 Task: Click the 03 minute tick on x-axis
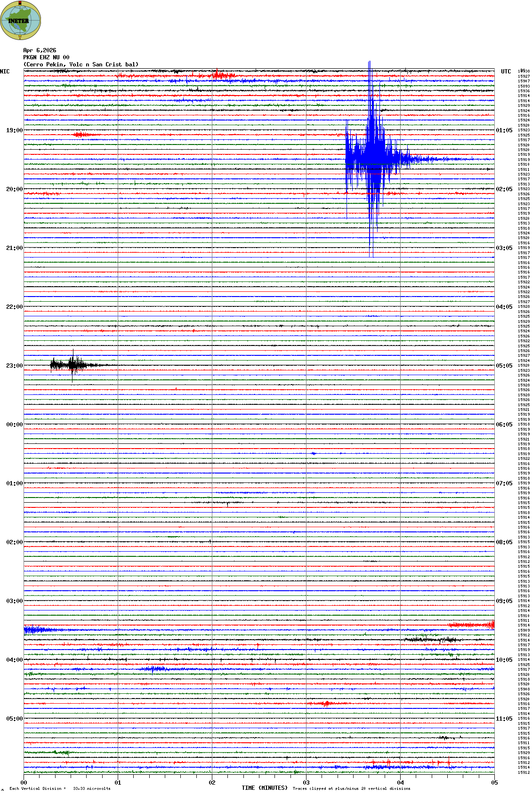click(x=306, y=783)
